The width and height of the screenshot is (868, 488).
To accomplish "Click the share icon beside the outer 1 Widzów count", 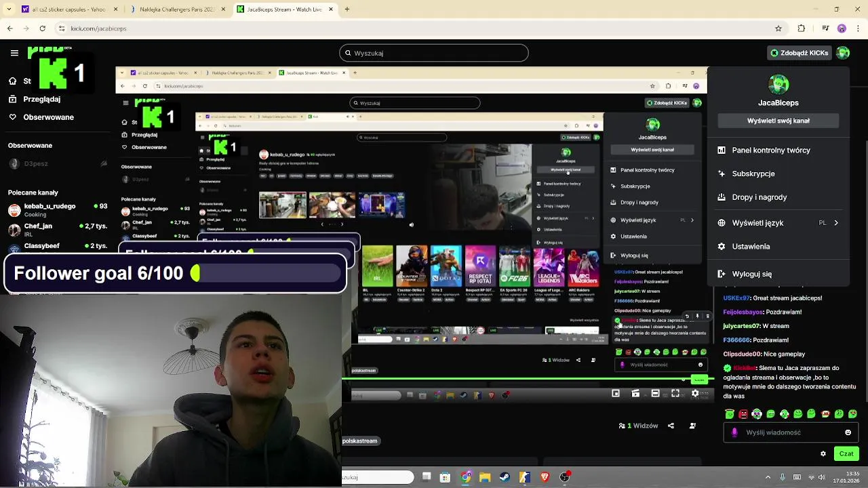I will 671,426.
